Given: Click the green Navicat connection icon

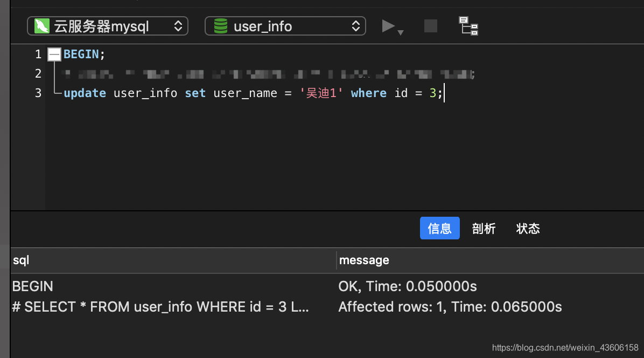Looking at the screenshot, I should tap(42, 26).
